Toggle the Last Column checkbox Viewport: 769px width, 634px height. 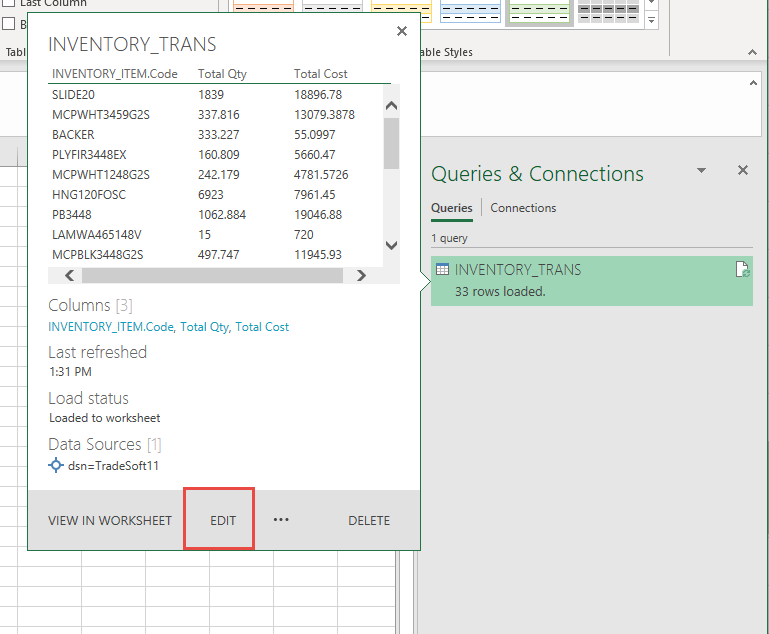coord(9,4)
